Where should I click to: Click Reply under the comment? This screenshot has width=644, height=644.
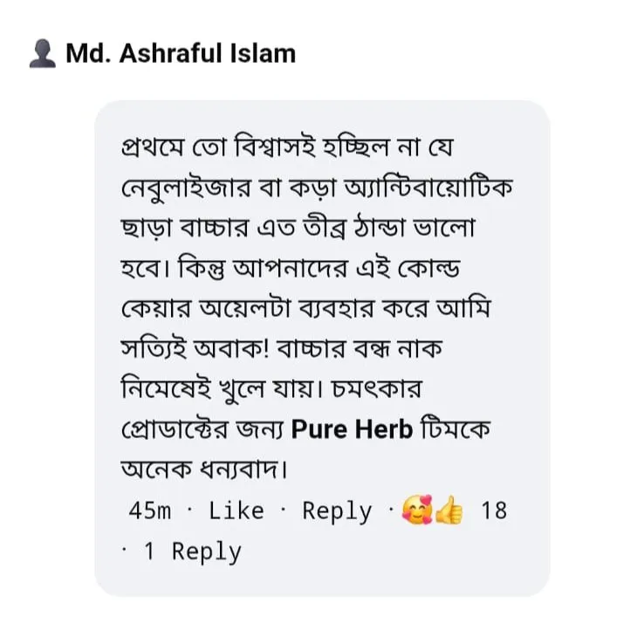tap(337, 511)
